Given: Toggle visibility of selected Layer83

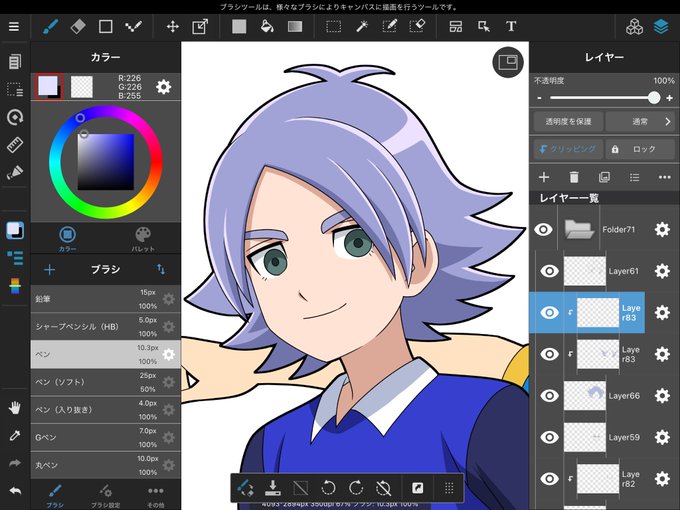Looking at the screenshot, I should [x=549, y=312].
